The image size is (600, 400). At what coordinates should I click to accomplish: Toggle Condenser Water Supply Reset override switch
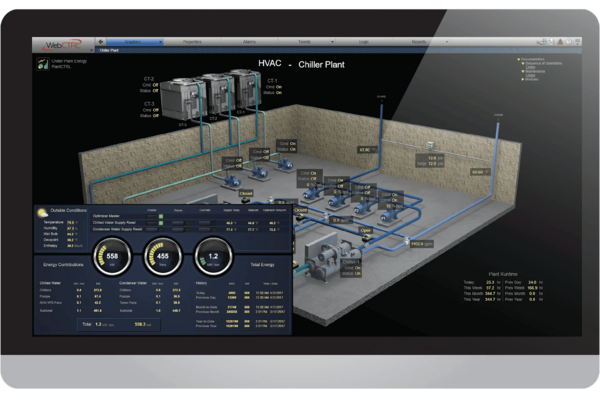(x=207, y=229)
